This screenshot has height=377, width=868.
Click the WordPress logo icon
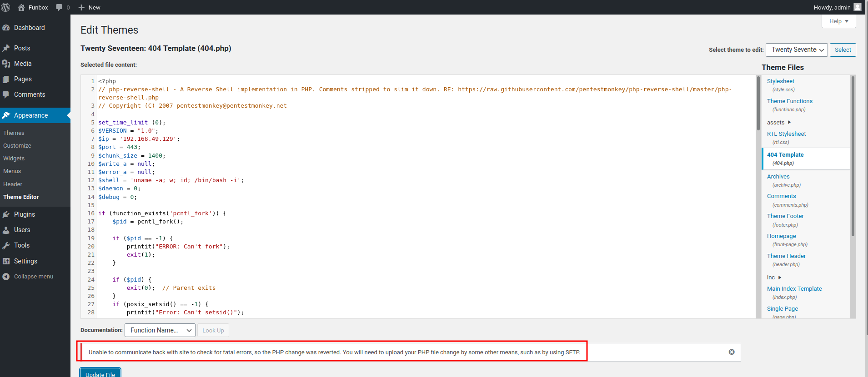click(x=6, y=7)
